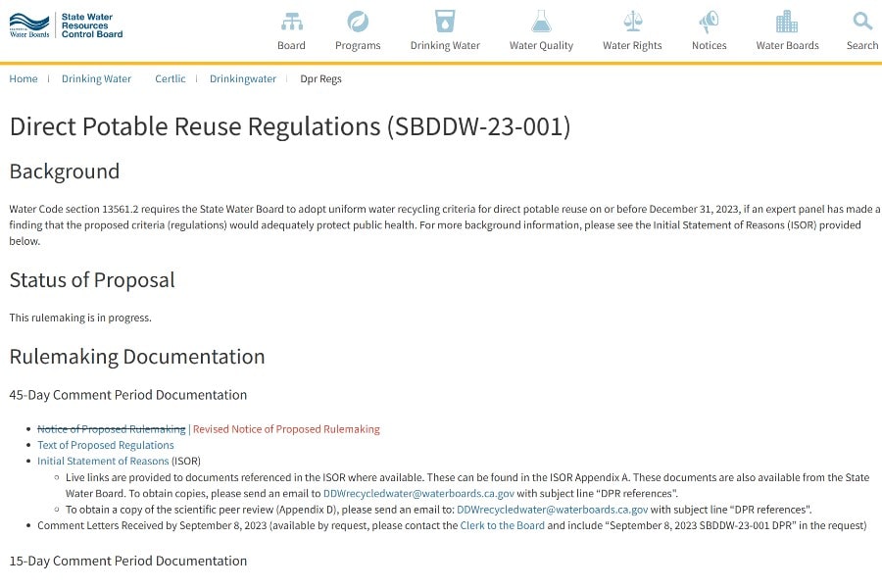Follow the Clerk to the Board link
882x588 pixels.
(502, 525)
